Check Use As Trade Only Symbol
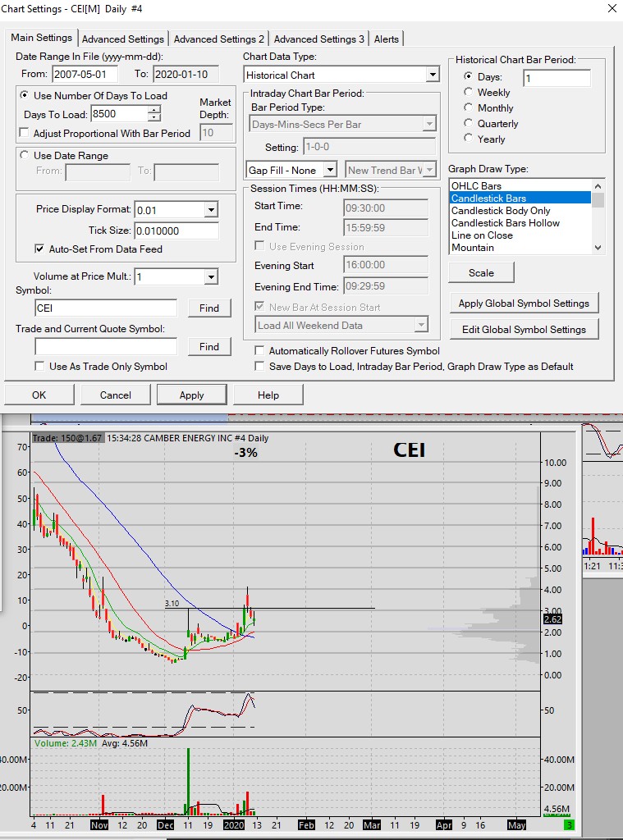Screen dimensions: 623x840 (39, 367)
